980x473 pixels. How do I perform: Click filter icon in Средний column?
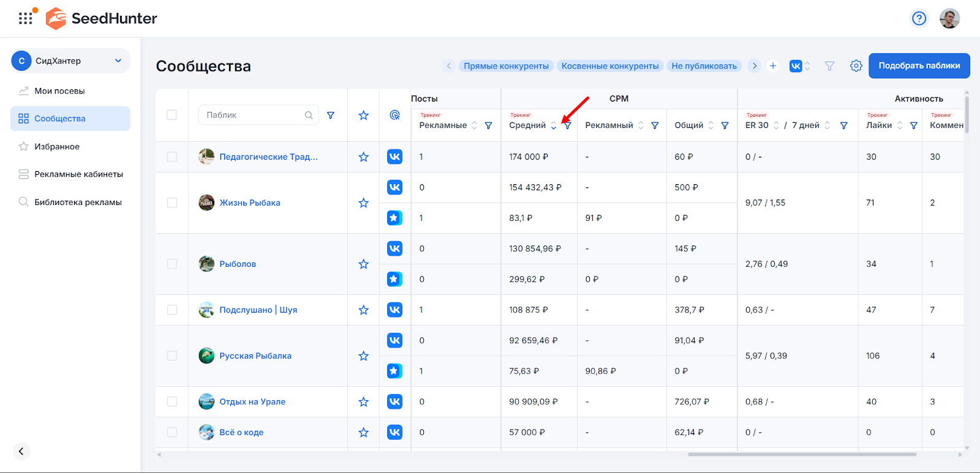point(568,125)
